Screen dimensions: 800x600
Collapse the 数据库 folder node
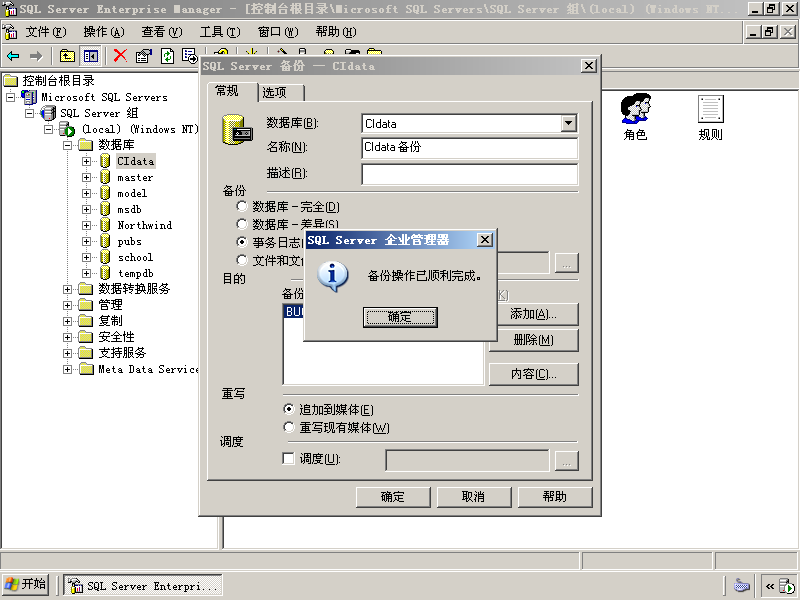(x=67, y=145)
